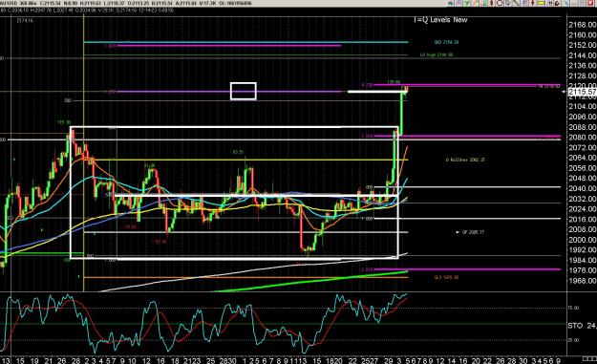Click the STO indicator label
The height and width of the screenshot is (364, 597).
[x=575, y=326]
